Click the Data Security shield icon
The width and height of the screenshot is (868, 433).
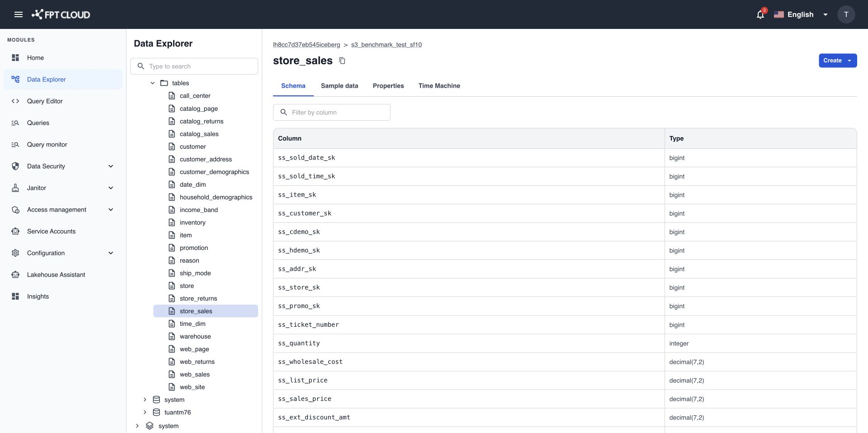pos(15,166)
